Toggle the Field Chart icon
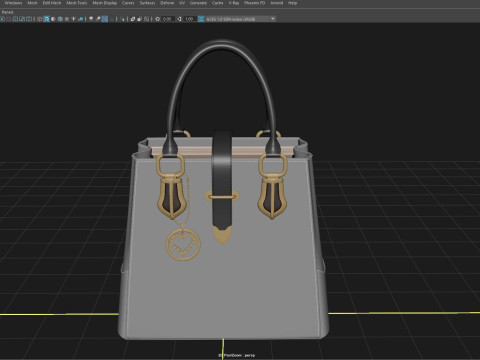 (x=15, y=19)
